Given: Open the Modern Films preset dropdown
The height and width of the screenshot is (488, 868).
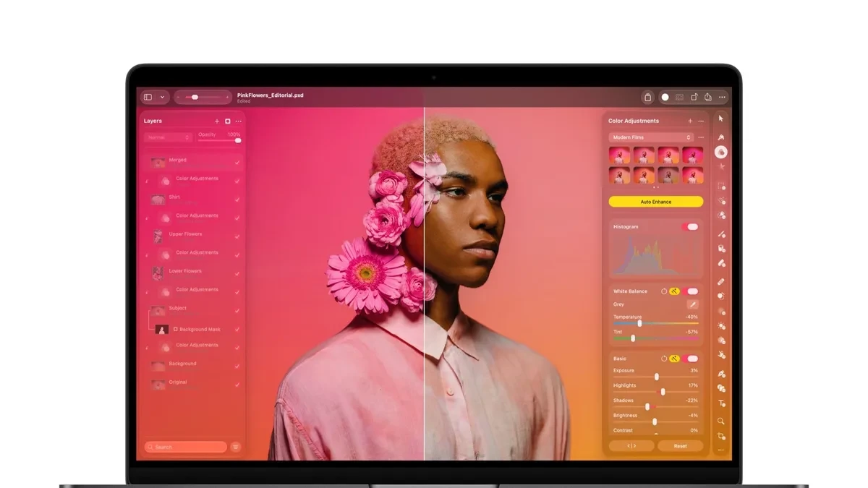Looking at the screenshot, I should 651,137.
